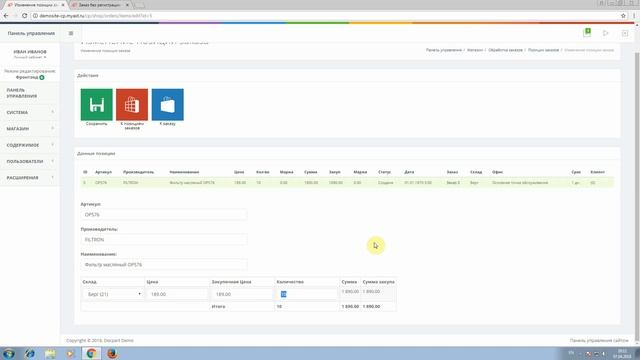The image size is (640, 360).
Task: Click the Магазин breadcrumb link
Action: pos(475,50)
